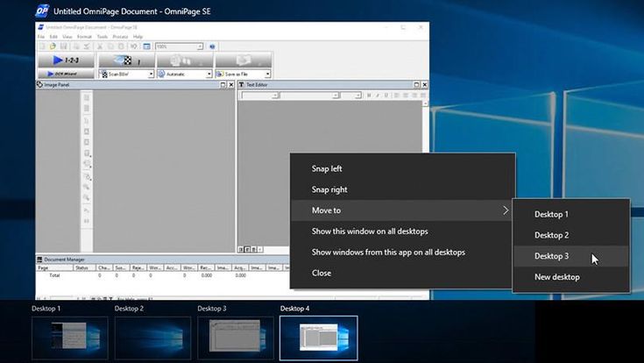Open the Edit menu in OmniPage

tap(53, 37)
